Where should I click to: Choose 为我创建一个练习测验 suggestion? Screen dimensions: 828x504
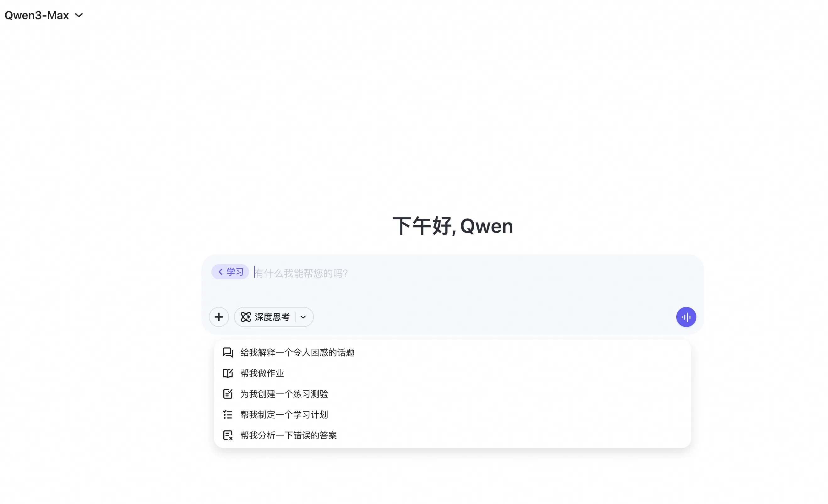[284, 394]
